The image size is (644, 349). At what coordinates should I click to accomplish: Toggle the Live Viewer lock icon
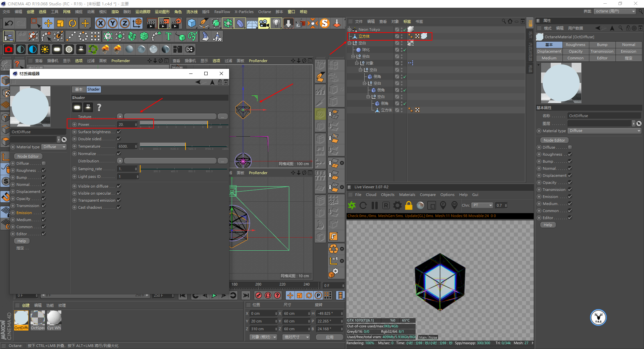tap(409, 205)
